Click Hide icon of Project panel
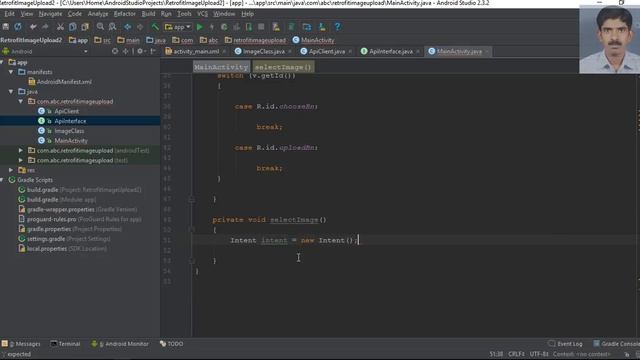The image size is (640, 360). (x=153, y=51)
